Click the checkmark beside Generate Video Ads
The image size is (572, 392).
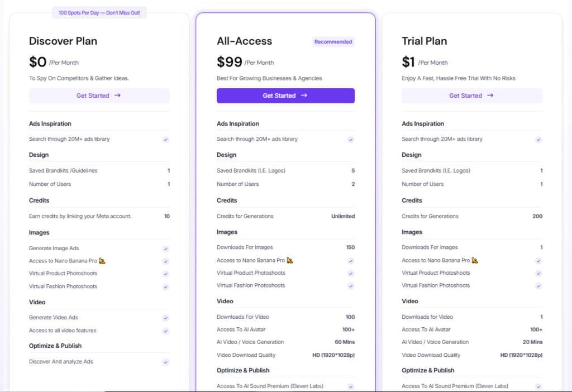(x=165, y=317)
